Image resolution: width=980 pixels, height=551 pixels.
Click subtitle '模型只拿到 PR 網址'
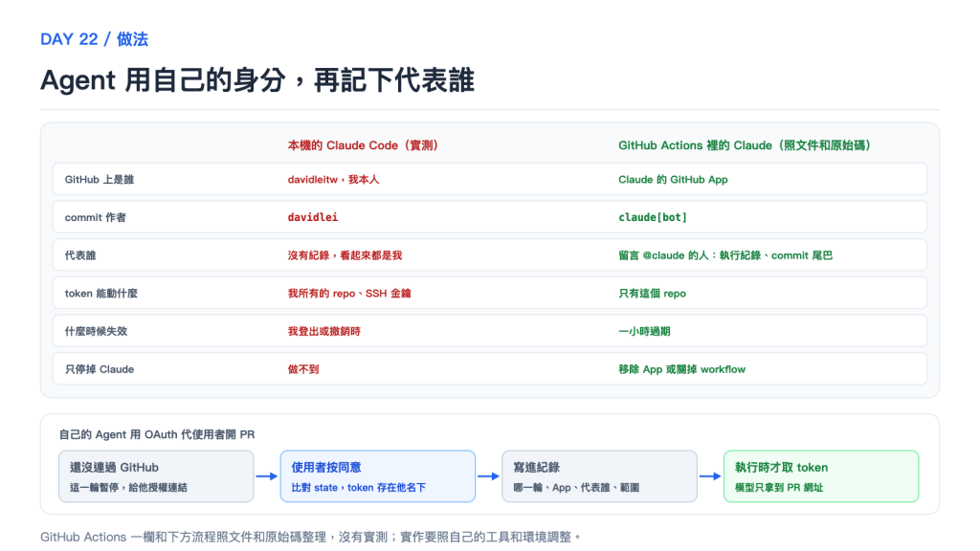click(779, 487)
